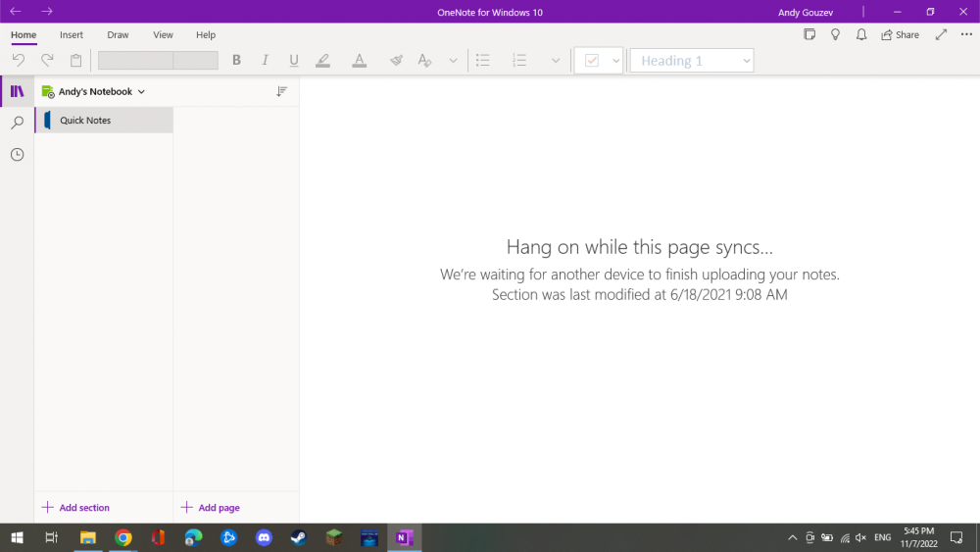Open the notebook navigation pane icon
This screenshot has width=980, height=552.
(x=17, y=91)
